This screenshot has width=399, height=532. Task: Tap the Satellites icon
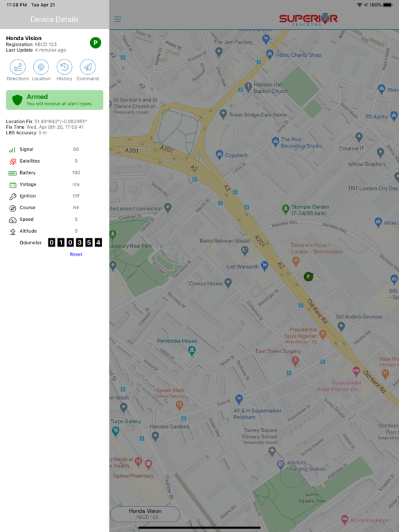tap(12, 161)
